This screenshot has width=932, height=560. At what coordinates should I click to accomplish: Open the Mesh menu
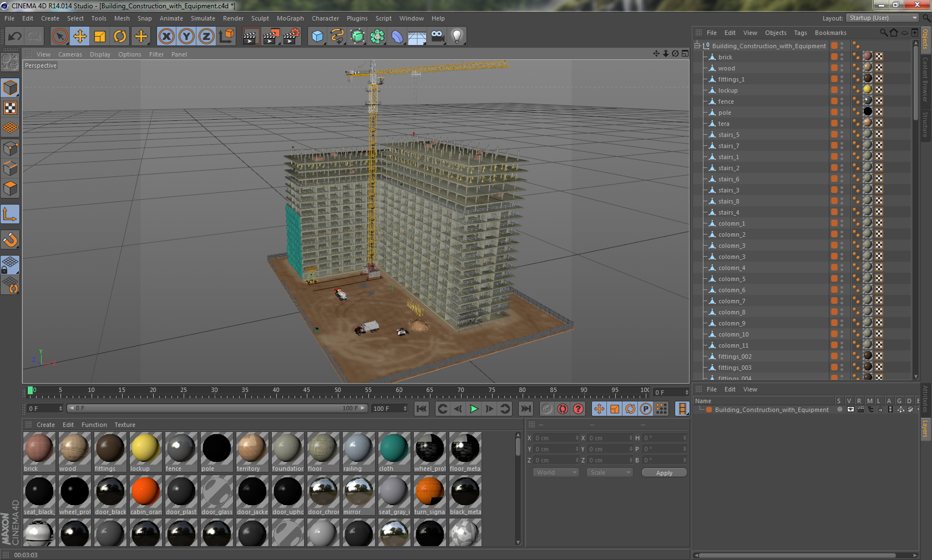tap(122, 18)
